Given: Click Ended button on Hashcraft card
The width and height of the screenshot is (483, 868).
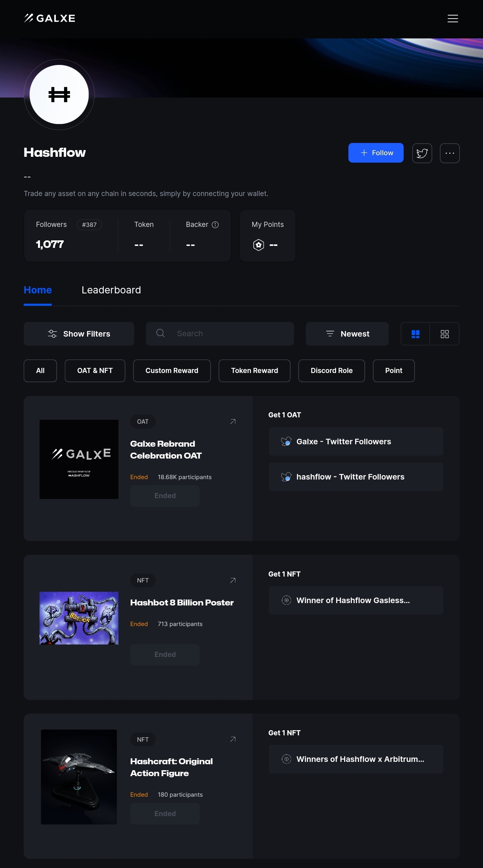Looking at the screenshot, I should coord(165,814).
